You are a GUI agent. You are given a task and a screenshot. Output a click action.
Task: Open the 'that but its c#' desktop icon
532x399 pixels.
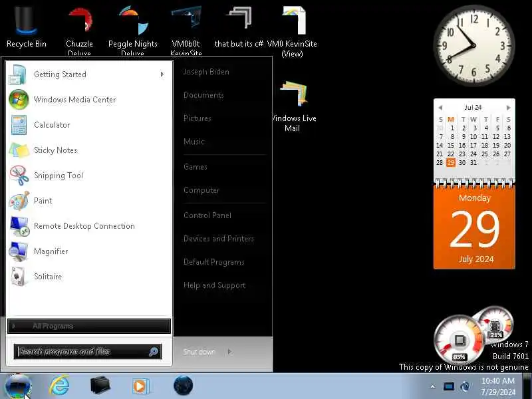pos(239,27)
